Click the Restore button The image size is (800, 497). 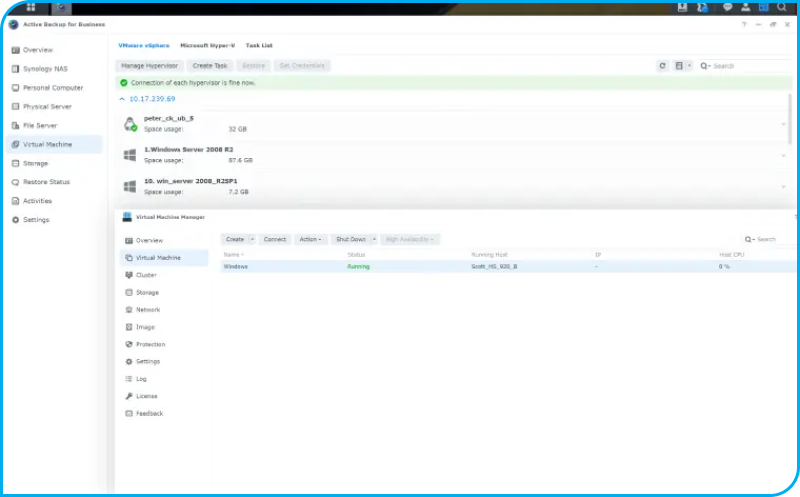(254, 66)
